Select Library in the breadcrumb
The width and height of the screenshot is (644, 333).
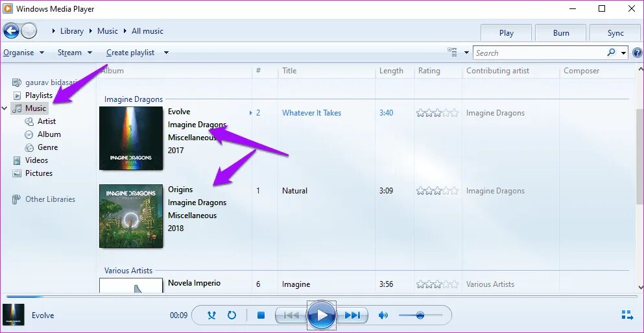(x=71, y=31)
